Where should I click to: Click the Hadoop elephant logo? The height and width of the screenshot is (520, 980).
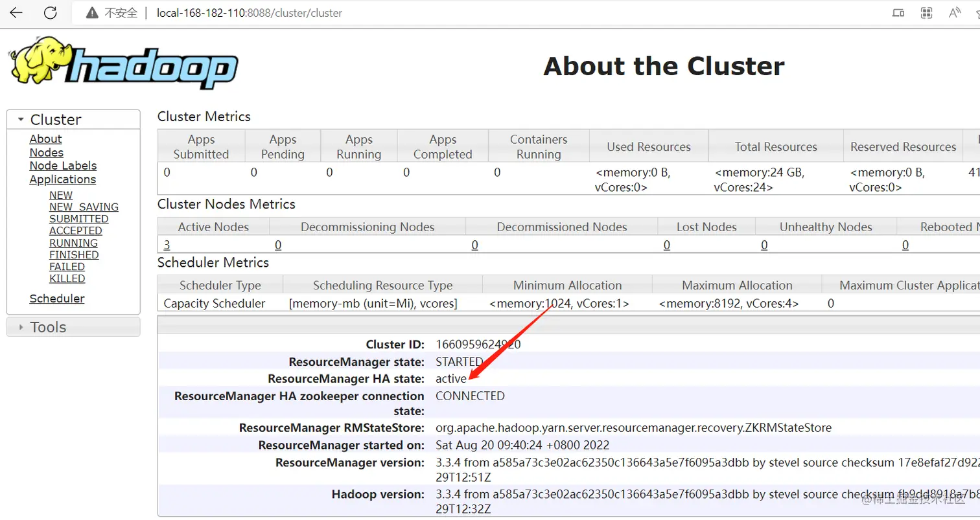click(124, 63)
